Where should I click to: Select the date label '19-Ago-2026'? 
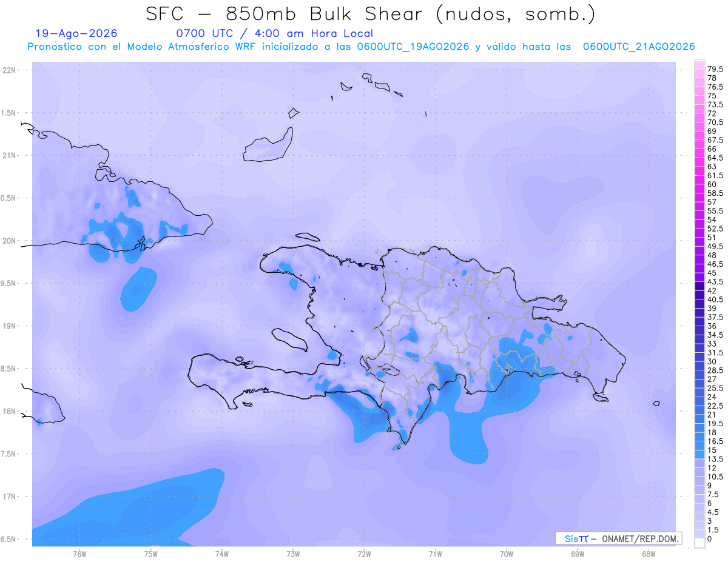[76, 33]
